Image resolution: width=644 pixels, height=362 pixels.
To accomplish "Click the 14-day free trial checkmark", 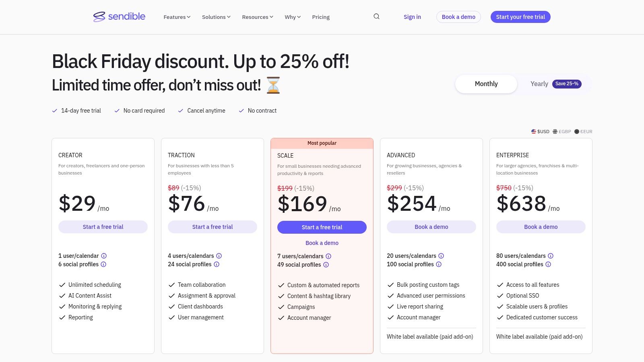I will point(54,110).
